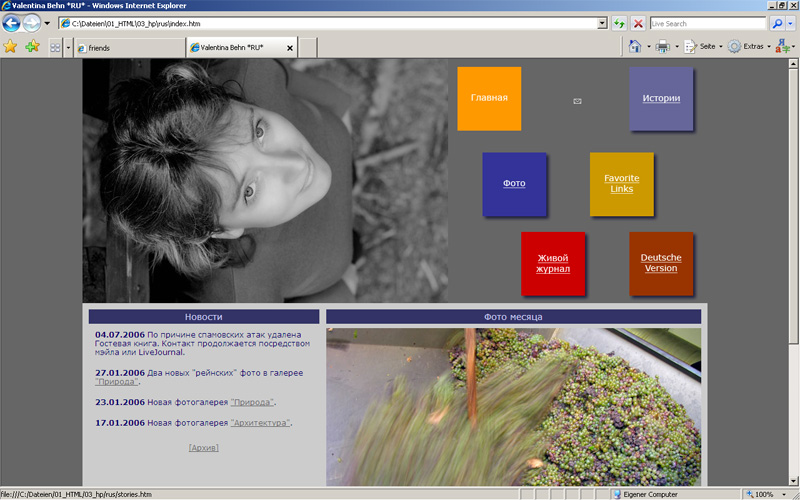
Task: Open the Seite page menu
Action: click(x=703, y=46)
